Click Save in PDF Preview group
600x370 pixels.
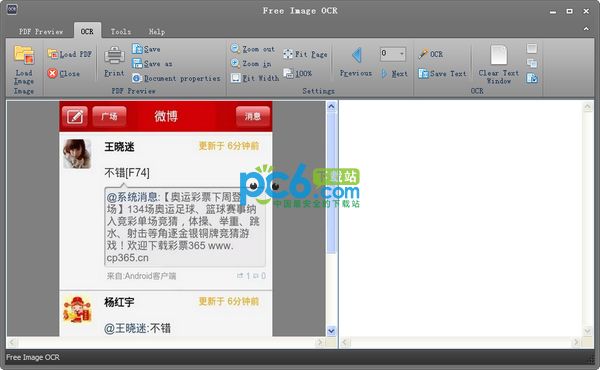pos(146,49)
